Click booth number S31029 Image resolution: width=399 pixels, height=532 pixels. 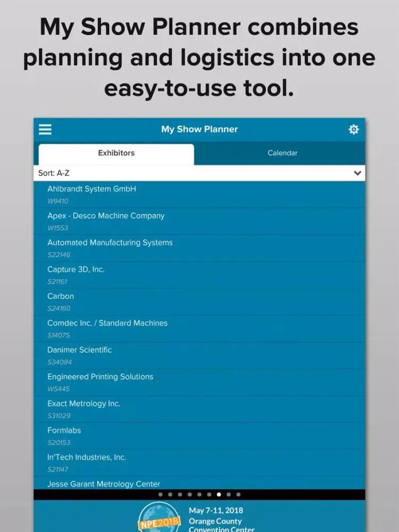coord(59,415)
